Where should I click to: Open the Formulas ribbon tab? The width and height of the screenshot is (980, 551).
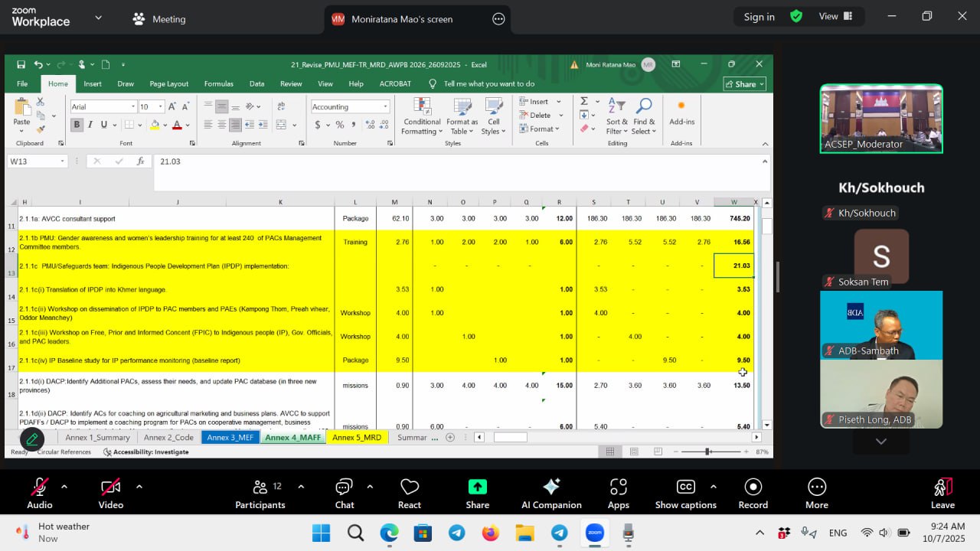point(218,84)
